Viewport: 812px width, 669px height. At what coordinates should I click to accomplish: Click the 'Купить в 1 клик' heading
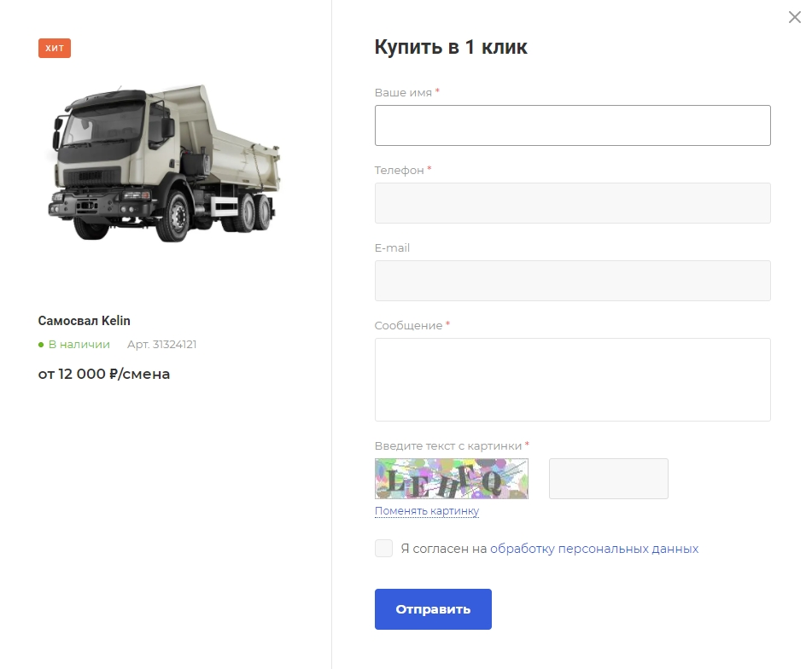tap(451, 47)
